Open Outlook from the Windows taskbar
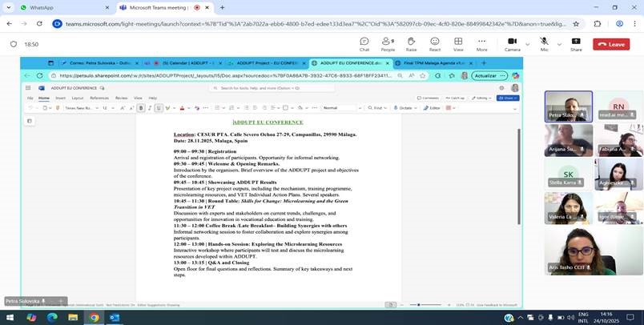Image resolution: width=644 pixels, height=325 pixels. pyautogui.click(x=115, y=317)
